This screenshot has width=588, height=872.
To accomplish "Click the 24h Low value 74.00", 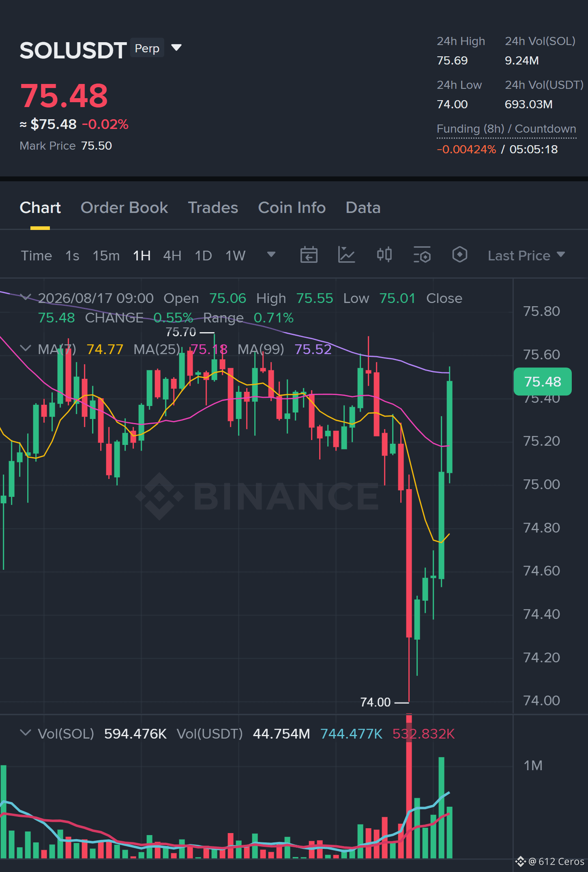I will click(x=452, y=104).
